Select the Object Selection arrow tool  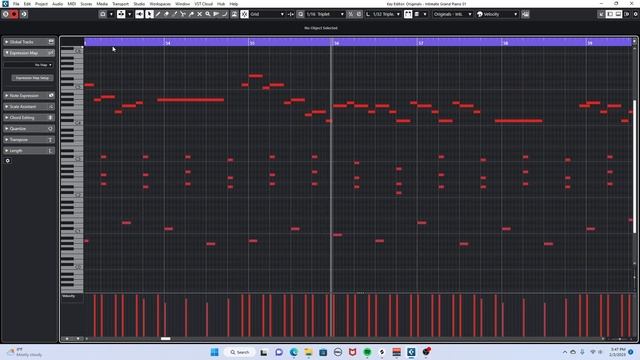149,14
